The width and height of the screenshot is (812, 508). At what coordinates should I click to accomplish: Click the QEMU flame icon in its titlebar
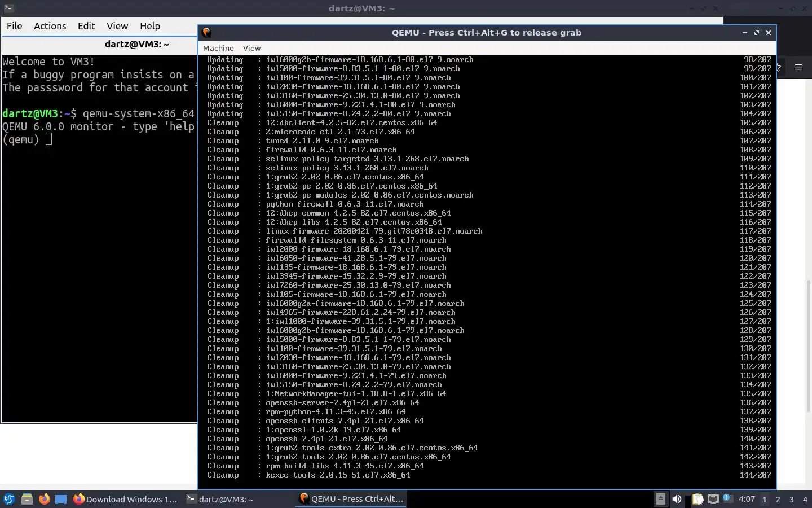206,33
